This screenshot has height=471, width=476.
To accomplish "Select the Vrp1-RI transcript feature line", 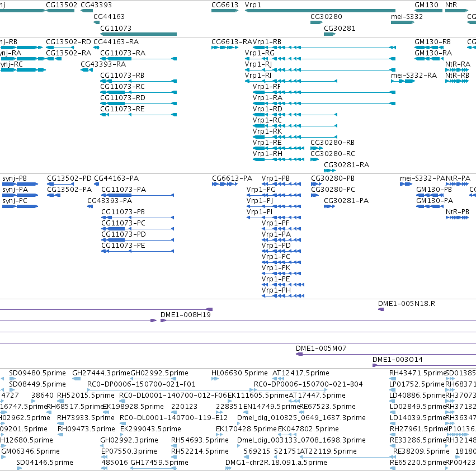I will 291,81.
